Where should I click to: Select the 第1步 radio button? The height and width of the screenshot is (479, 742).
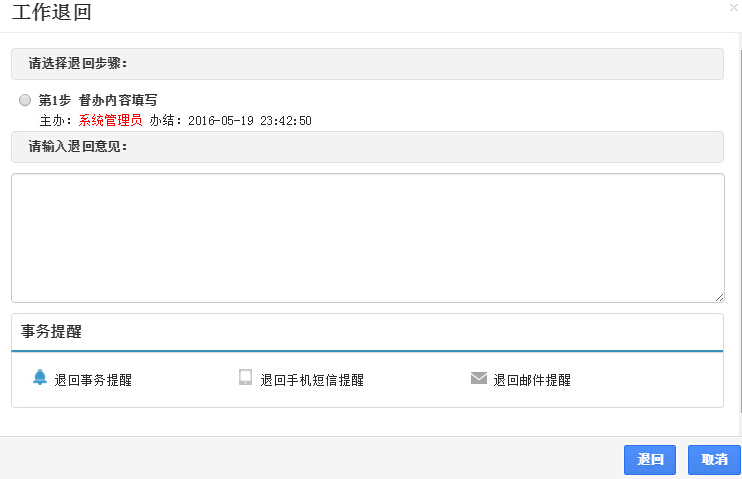pyautogui.click(x=25, y=100)
